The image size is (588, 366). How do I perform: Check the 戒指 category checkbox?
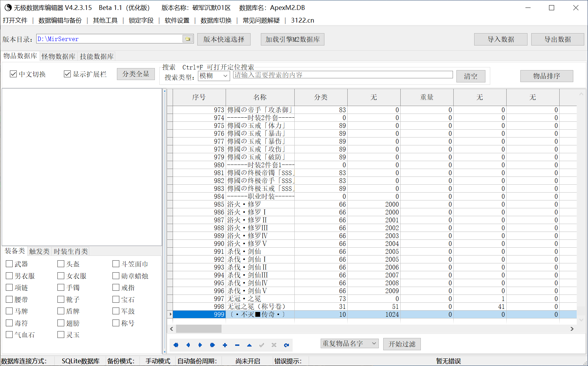pyautogui.click(x=116, y=287)
